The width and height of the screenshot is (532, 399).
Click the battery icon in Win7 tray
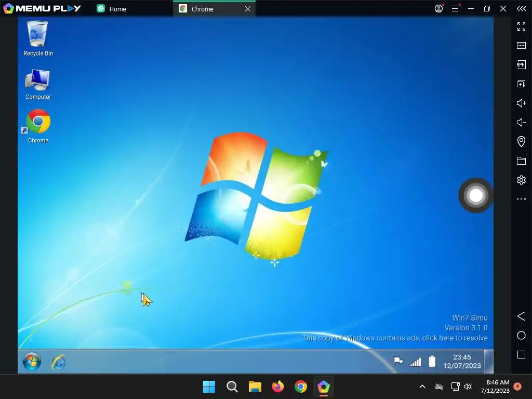click(x=432, y=362)
